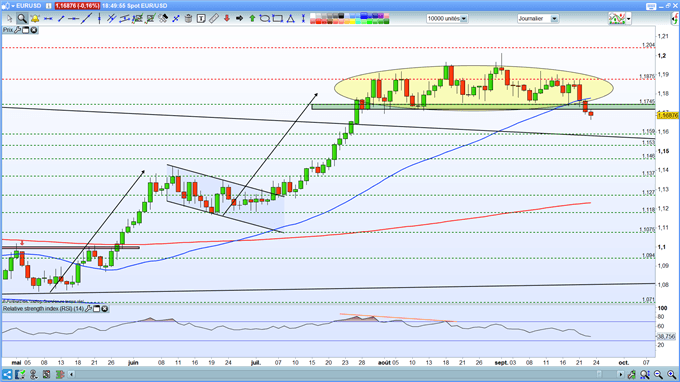
Task: Select the Fibonacci retracement tool
Action: coord(137,19)
